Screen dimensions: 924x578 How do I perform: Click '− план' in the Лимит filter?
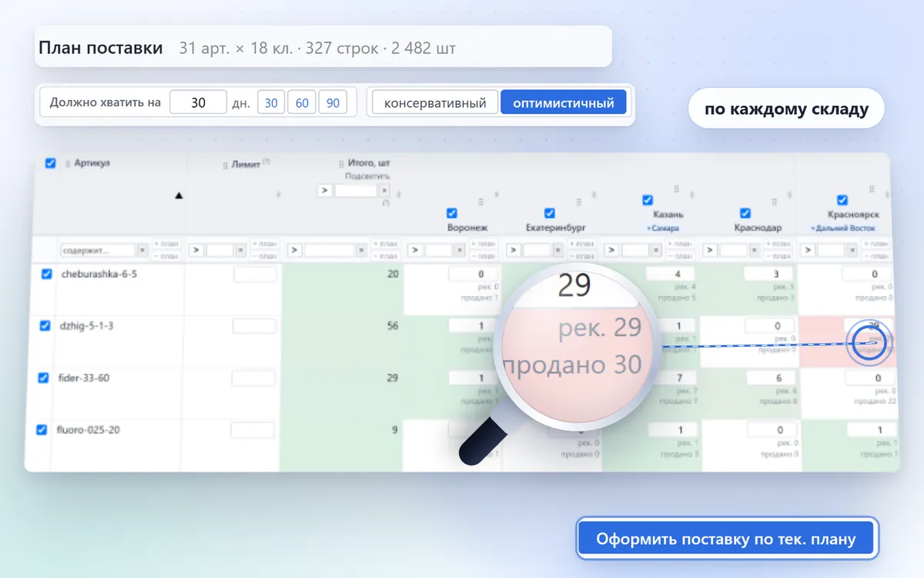[x=265, y=257]
